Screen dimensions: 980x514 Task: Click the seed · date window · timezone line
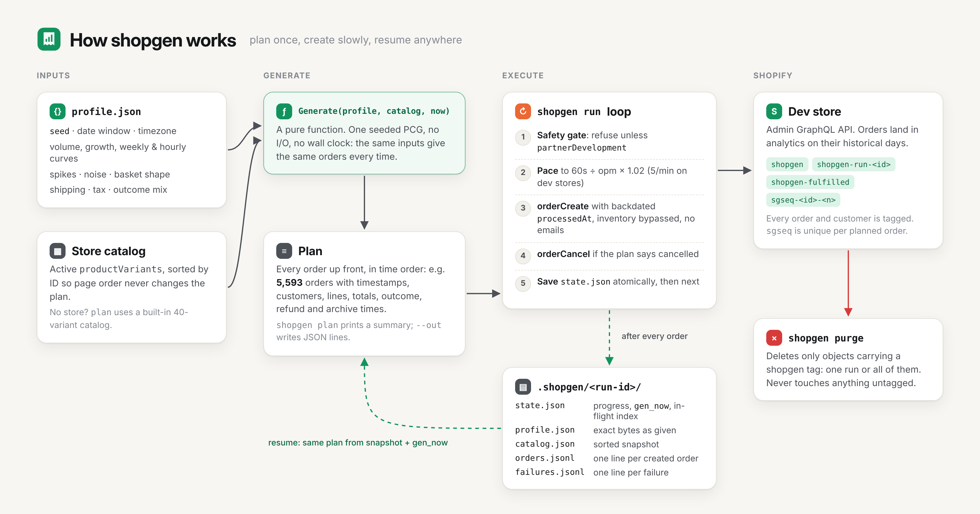113,131
